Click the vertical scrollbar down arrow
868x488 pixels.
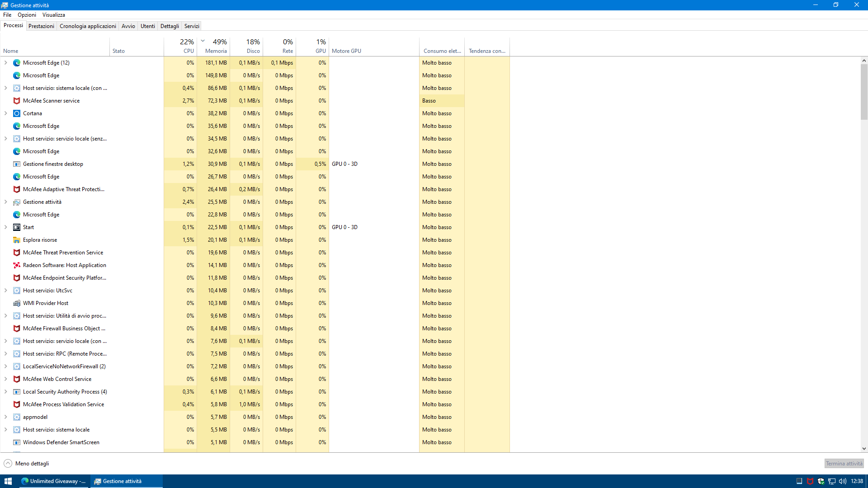pyautogui.click(x=864, y=449)
